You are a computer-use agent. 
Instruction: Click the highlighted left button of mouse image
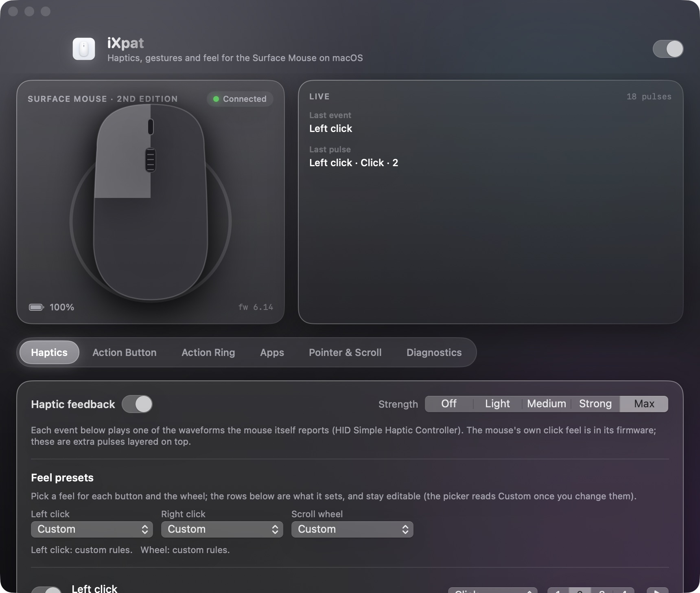click(x=122, y=152)
